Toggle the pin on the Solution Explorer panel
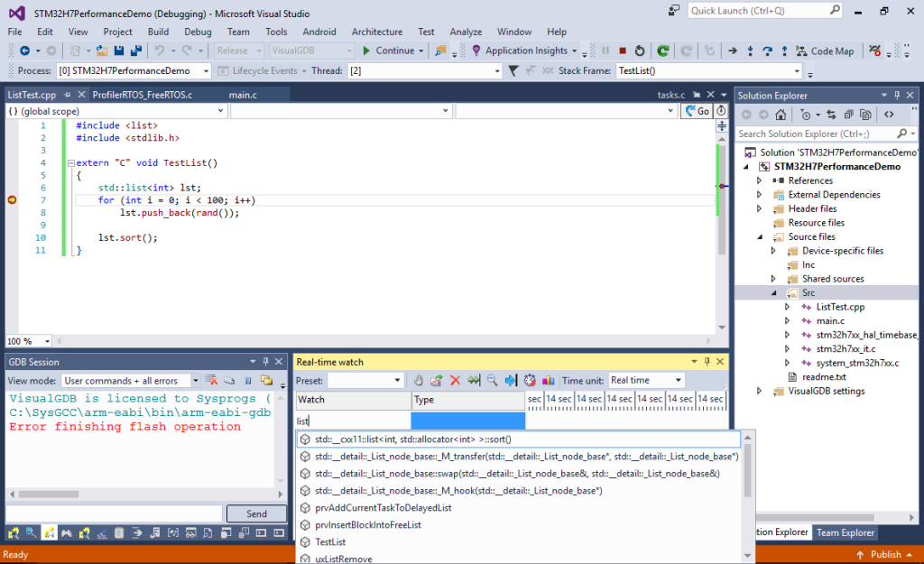924x564 pixels. point(896,94)
